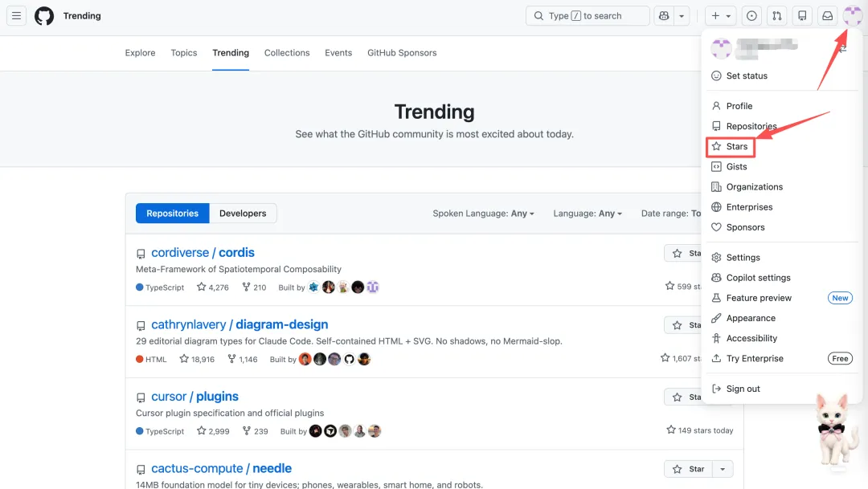Image resolution: width=868 pixels, height=489 pixels.
Task: Select the Trending tab
Action: (231, 52)
